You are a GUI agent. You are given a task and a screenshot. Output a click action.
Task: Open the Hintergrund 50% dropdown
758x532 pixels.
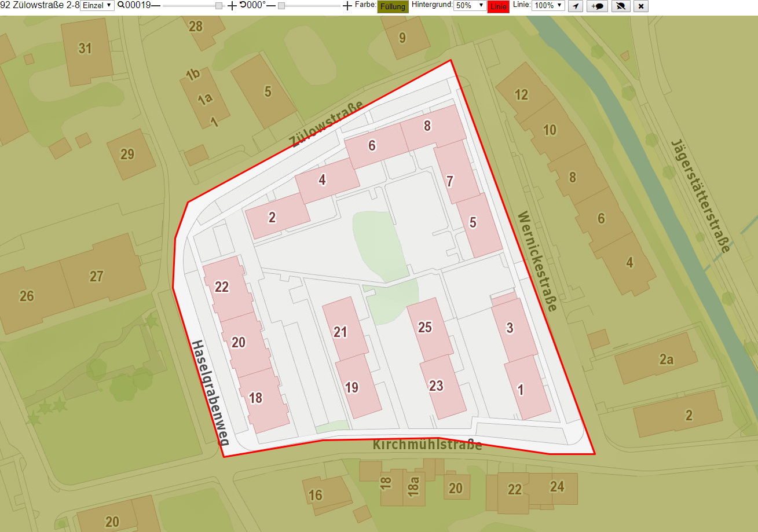(470, 5)
